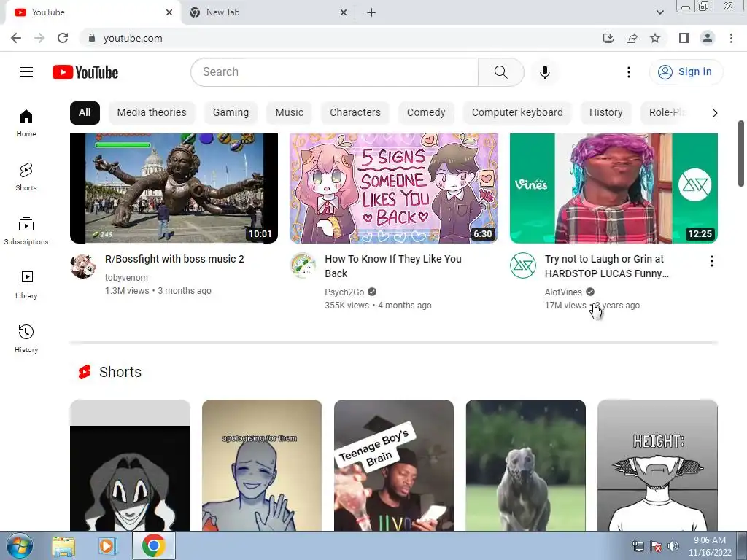Click the address bar youtube.com
The height and width of the screenshot is (560, 747).
coord(133,38)
